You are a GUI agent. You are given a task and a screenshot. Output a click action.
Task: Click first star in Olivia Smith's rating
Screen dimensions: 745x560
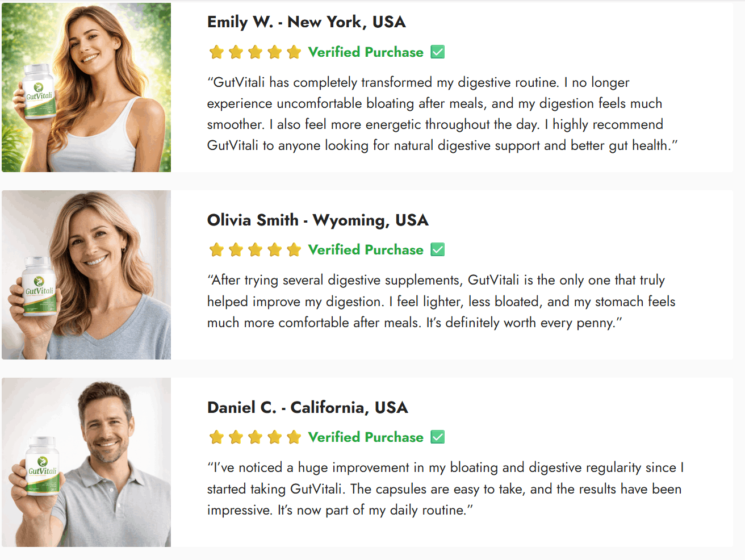click(x=216, y=250)
